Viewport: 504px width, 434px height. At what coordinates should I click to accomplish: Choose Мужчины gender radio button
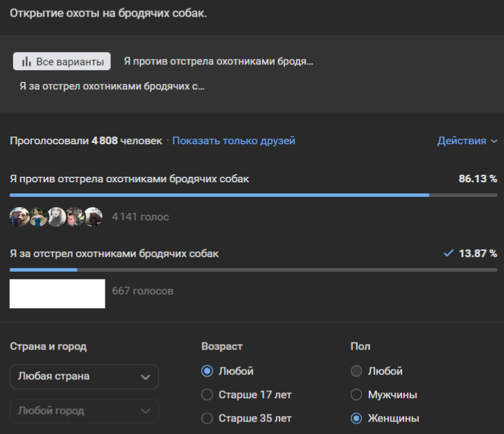tap(356, 394)
